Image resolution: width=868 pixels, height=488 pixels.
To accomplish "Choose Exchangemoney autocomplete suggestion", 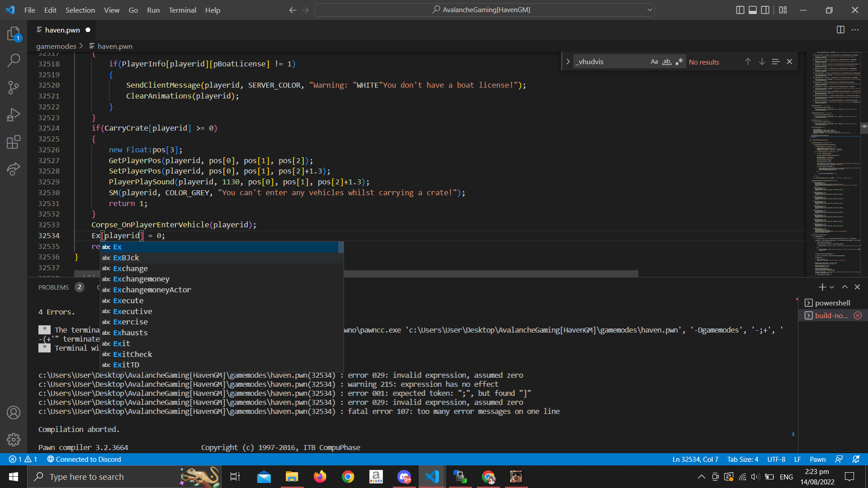I will 222,279.
